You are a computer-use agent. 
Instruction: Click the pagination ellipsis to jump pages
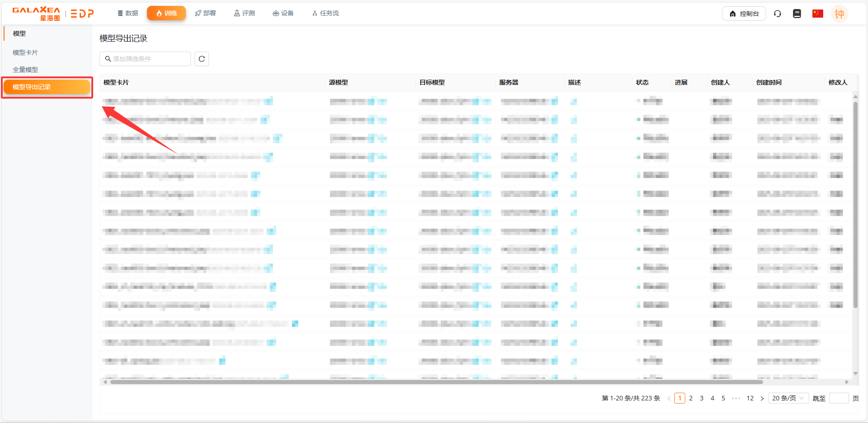click(736, 398)
